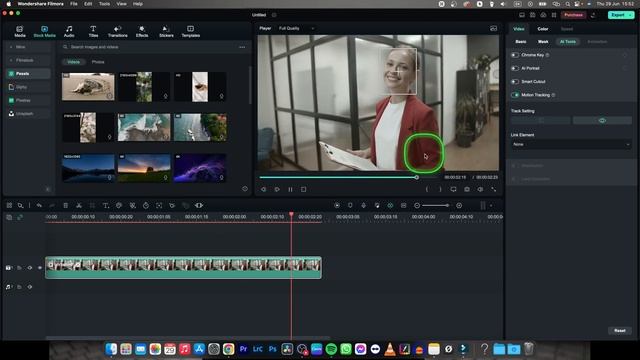Click the player snapshot layout icon at top right of the preview
This screenshot has height=360, width=640.
pos(493,28)
